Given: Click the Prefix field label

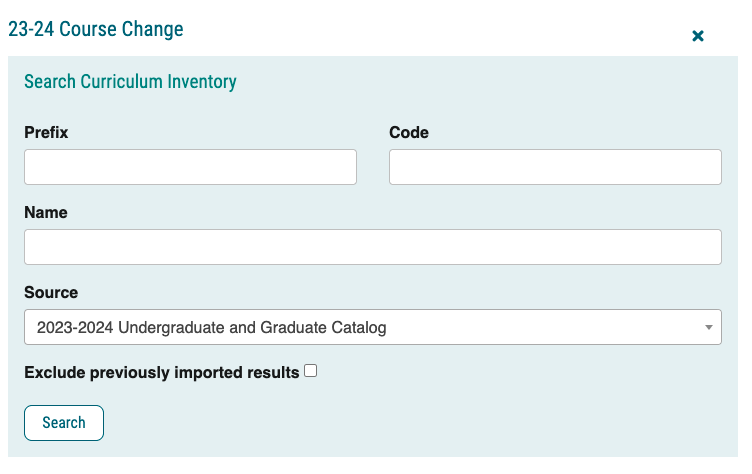Looking at the screenshot, I should tap(46, 132).
